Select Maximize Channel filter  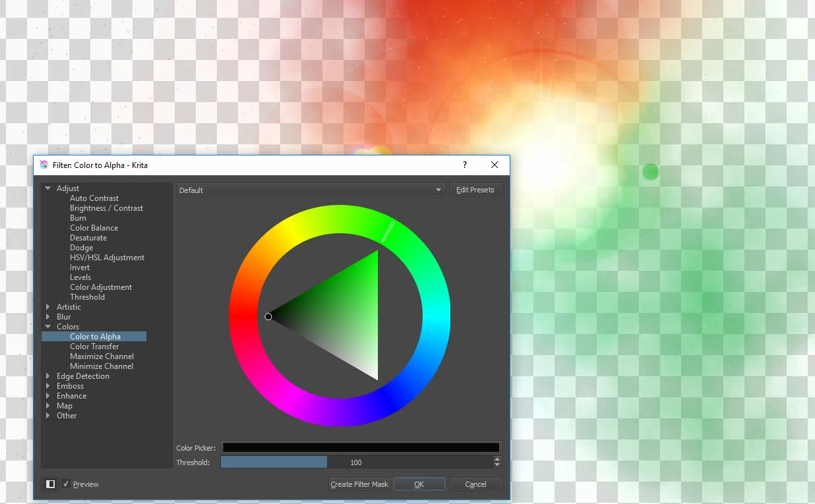[102, 356]
